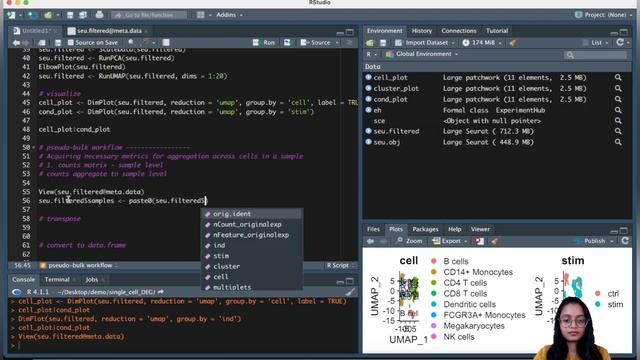Click Go to file/function search field

click(149, 15)
